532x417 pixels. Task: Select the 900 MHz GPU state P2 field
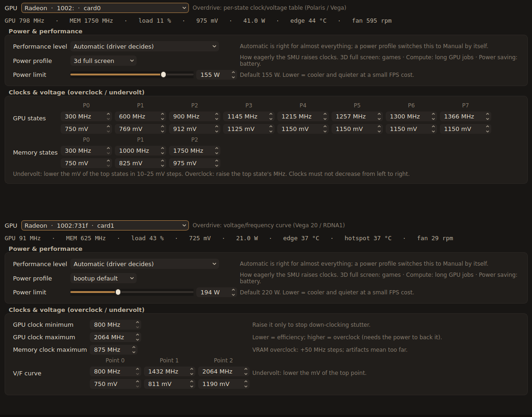pyautogui.click(x=194, y=117)
